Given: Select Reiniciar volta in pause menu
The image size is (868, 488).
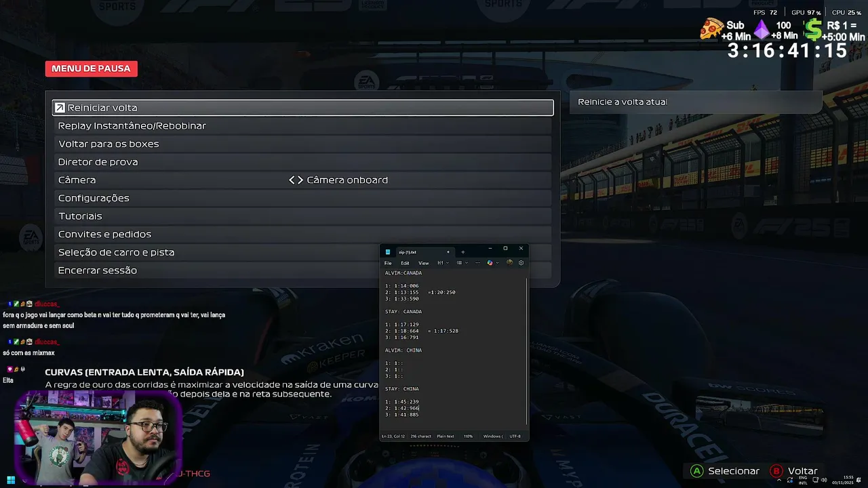Looking at the screenshot, I should coord(302,107).
